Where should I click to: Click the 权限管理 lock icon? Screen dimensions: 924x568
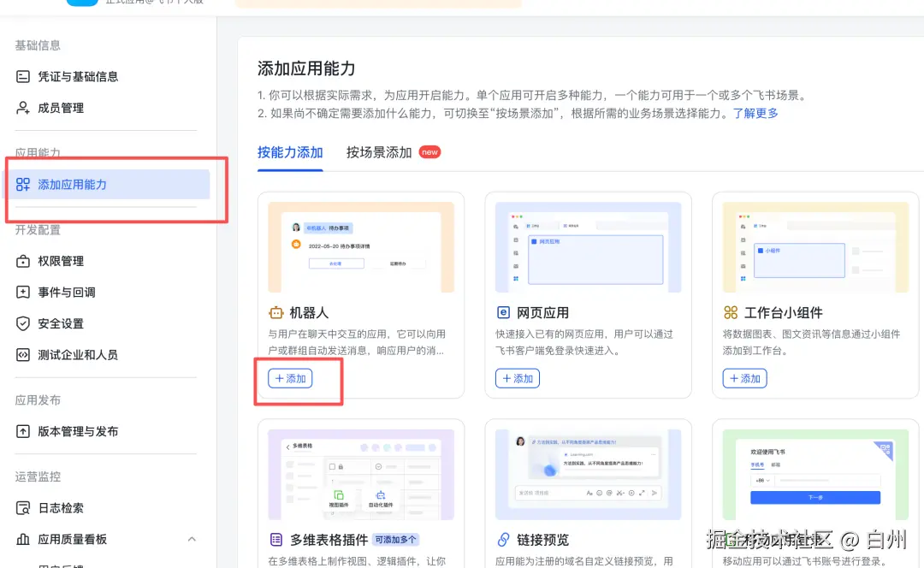click(x=23, y=261)
